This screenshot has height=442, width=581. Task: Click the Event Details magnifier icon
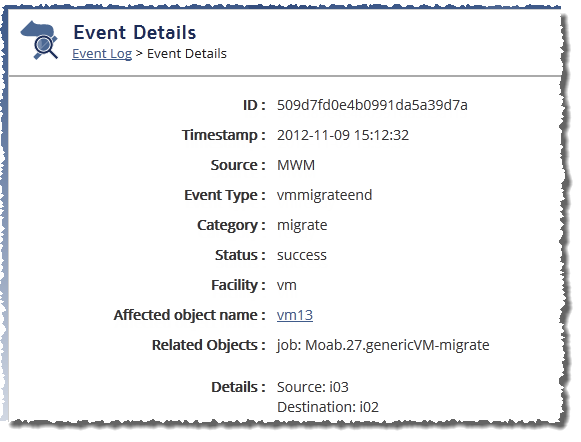pos(39,40)
